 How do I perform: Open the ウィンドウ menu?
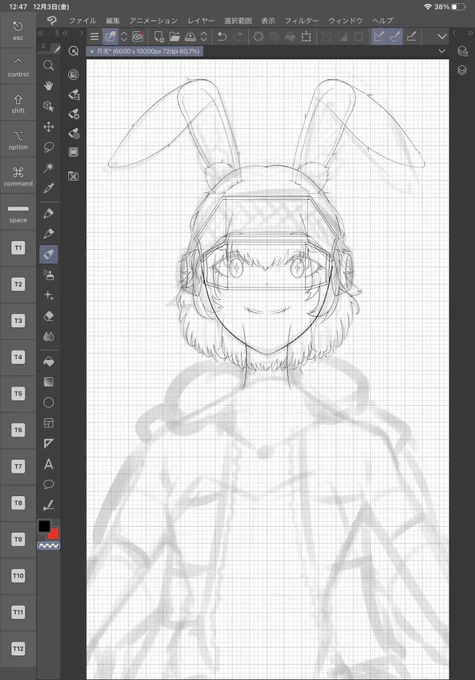pos(345,20)
